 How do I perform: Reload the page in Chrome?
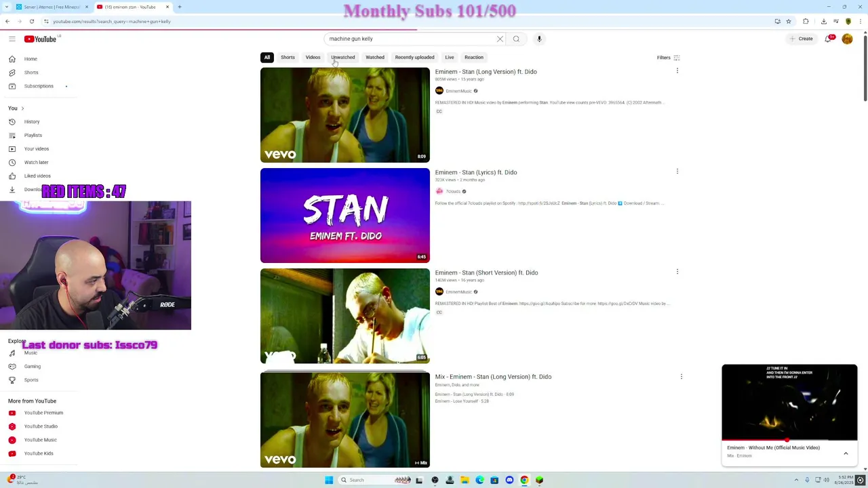pyautogui.click(x=31, y=21)
